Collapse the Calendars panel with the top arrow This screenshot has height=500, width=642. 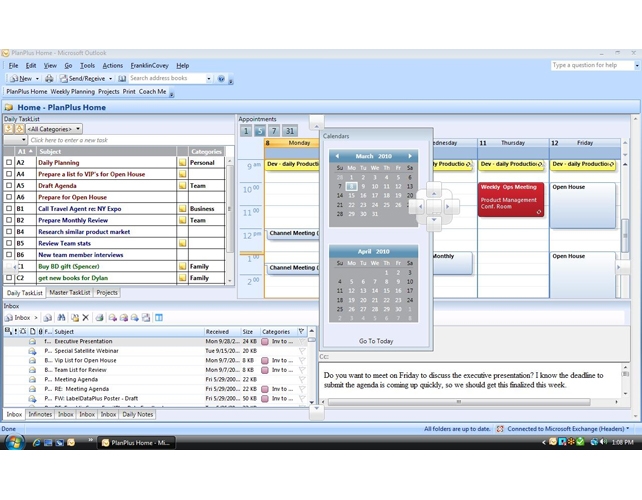tap(316, 123)
